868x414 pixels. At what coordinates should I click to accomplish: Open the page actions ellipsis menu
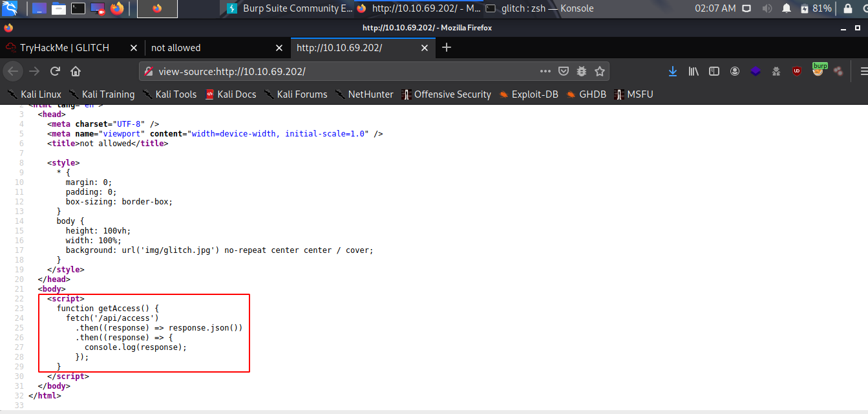pyautogui.click(x=545, y=71)
